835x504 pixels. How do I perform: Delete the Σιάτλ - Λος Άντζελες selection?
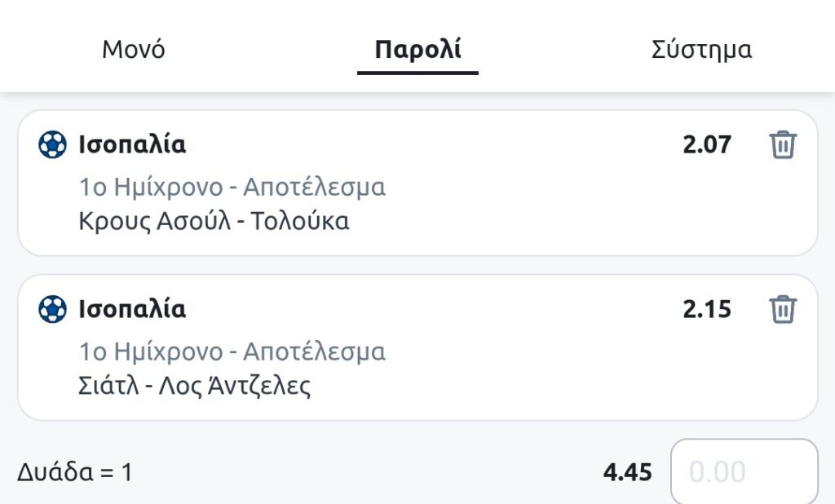[x=782, y=310]
